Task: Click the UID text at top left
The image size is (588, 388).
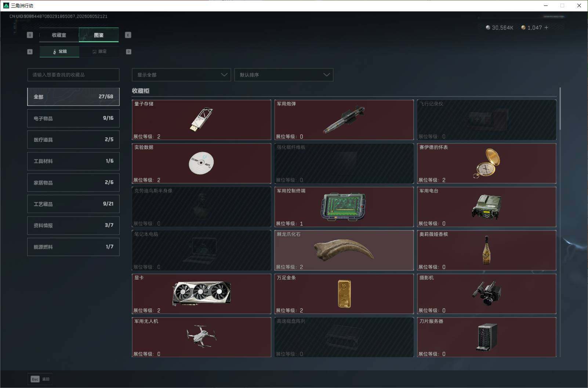Action: 58,16
